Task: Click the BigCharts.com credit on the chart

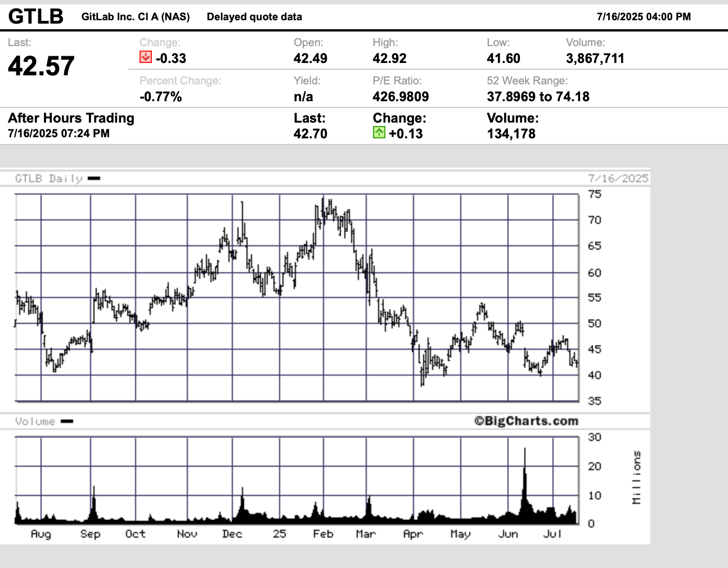Action: 526,421
